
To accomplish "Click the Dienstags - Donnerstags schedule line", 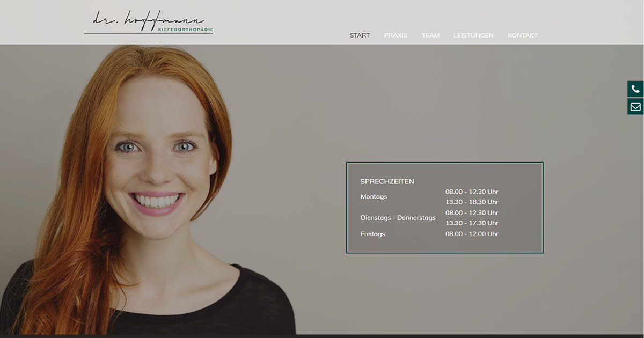I will coord(398,217).
